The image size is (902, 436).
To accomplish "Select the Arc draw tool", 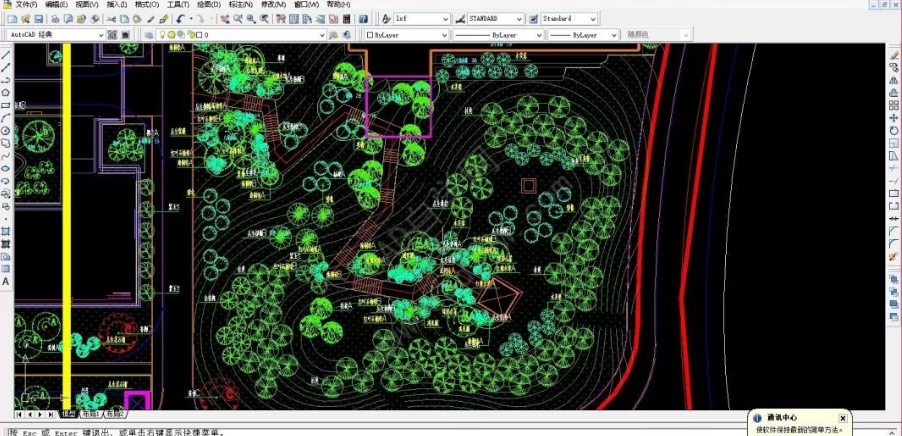I will (x=6, y=118).
